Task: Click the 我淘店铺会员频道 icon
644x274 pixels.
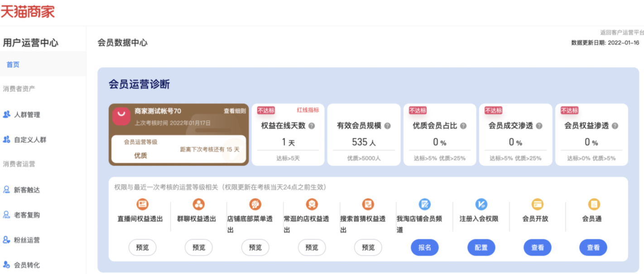Action: tap(425, 205)
